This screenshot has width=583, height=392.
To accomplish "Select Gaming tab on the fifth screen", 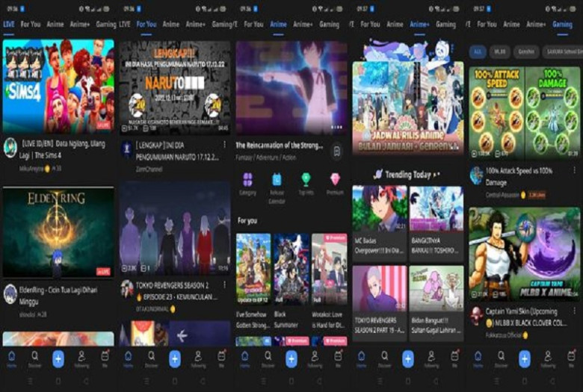I will [x=562, y=25].
